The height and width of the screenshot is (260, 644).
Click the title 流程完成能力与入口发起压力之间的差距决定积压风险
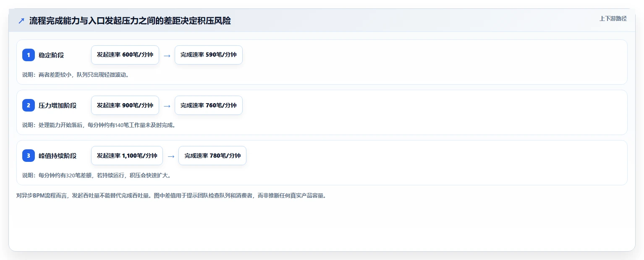pos(130,21)
